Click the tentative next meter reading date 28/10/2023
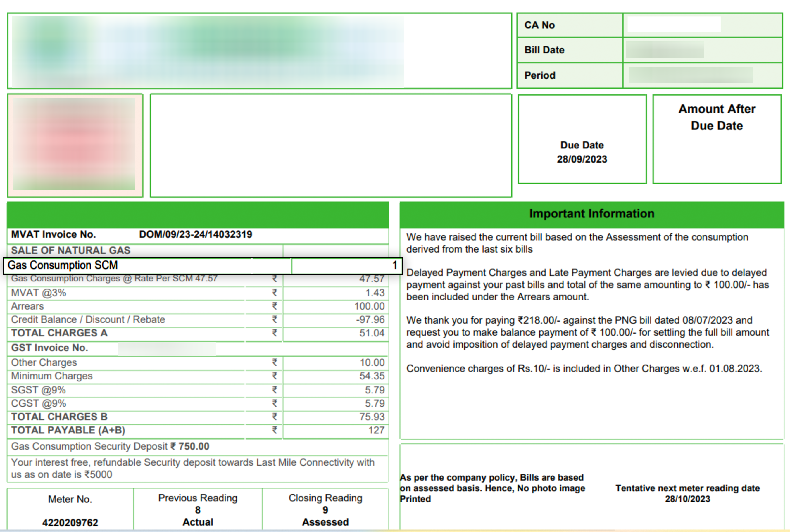The height and width of the screenshot is (532, 790). 687,499
